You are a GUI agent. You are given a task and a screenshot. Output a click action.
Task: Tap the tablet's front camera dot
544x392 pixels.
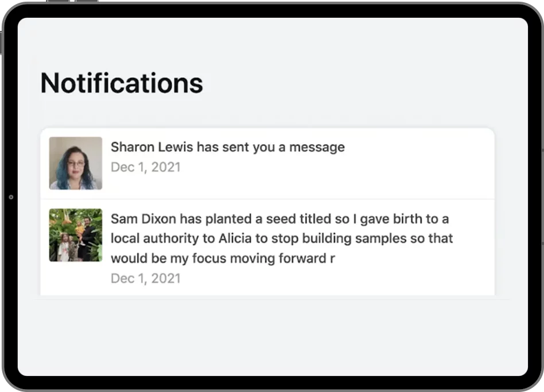pyautogui.click(x=11, y=197)
